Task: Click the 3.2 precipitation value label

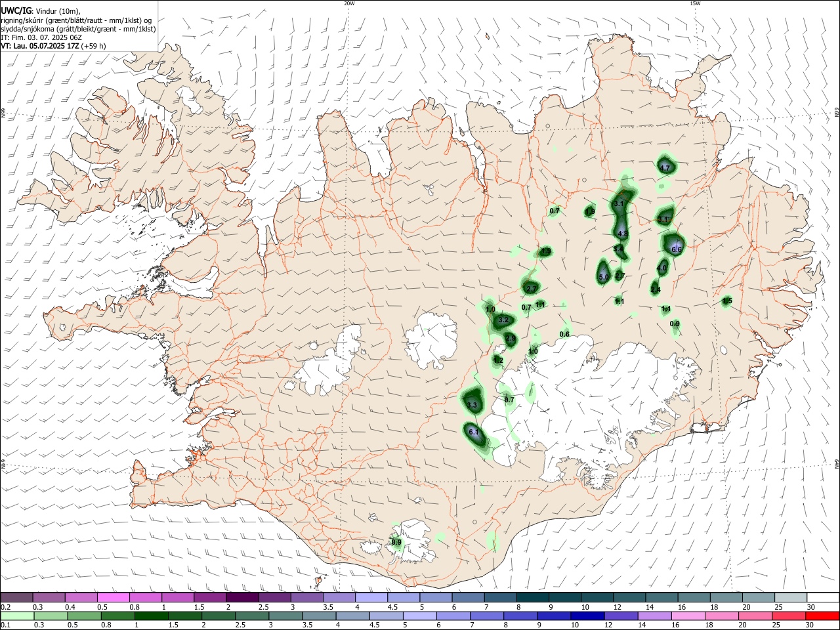Action: pos(503,320)
